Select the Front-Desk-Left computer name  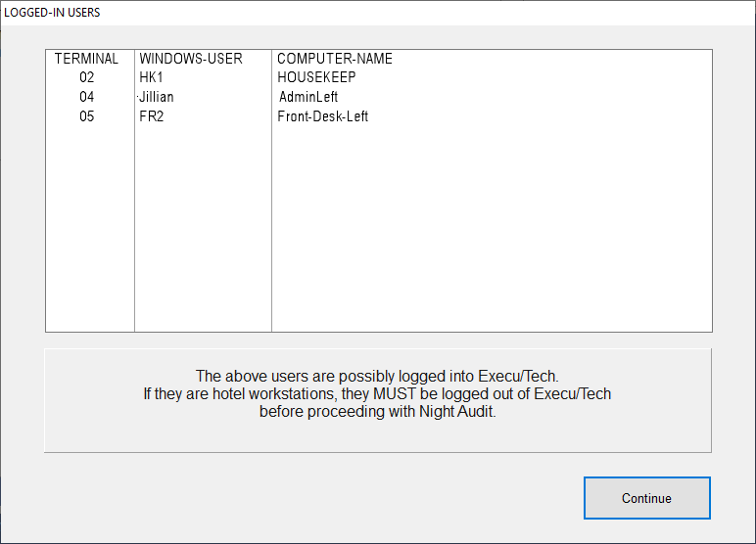coord(323,116)
